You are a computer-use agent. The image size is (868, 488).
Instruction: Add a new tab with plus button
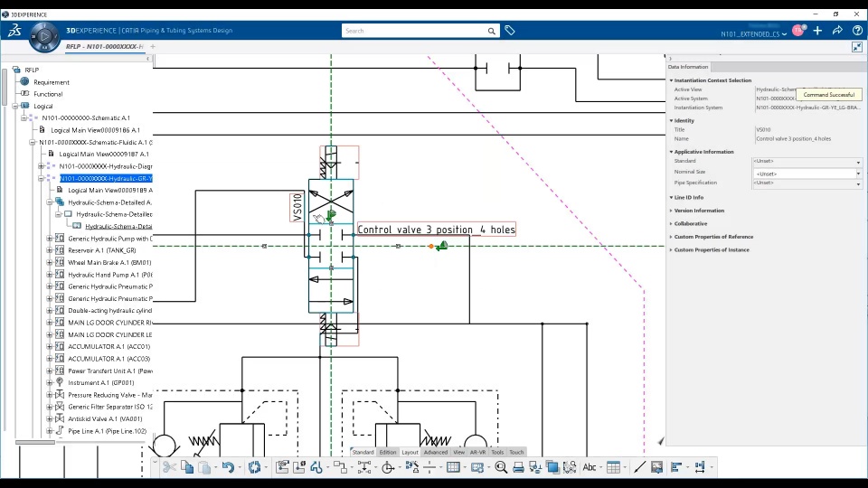point(153,46)
